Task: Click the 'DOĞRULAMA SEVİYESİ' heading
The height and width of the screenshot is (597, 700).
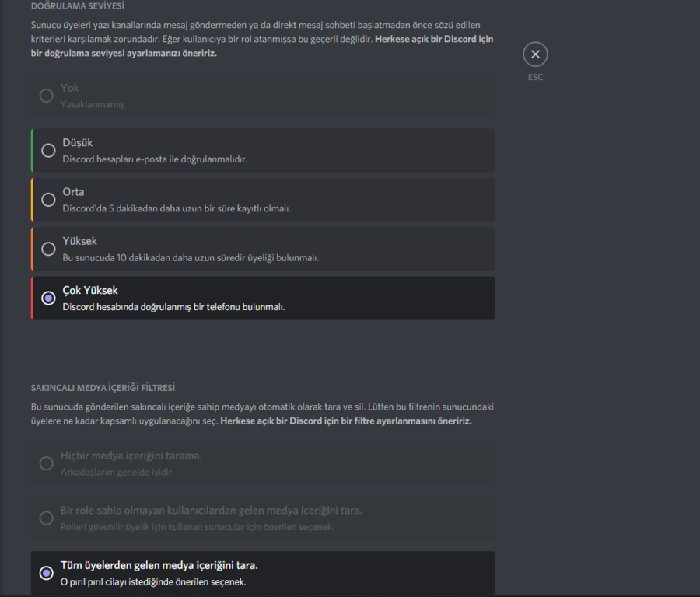Action: tap(78, 6)
